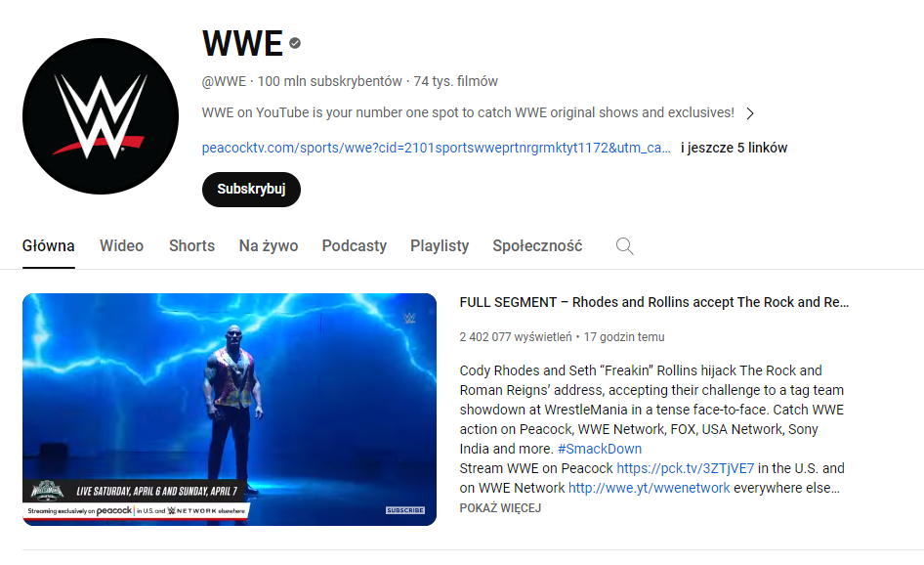The image size is (924, 565).
Task: Show more links via 'i jeszcze 5 linków'
Action: click(x=734, y=148)
